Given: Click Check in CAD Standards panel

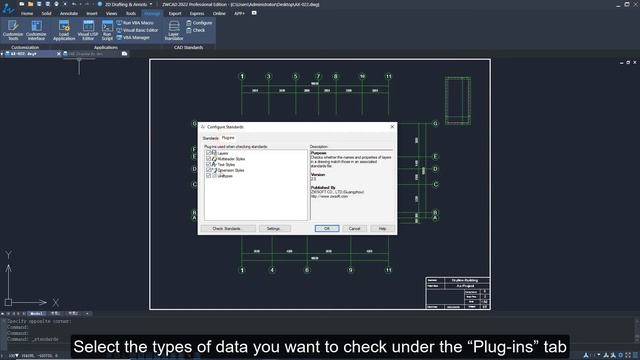Looking at the screenshot, I should coord(196,30).
